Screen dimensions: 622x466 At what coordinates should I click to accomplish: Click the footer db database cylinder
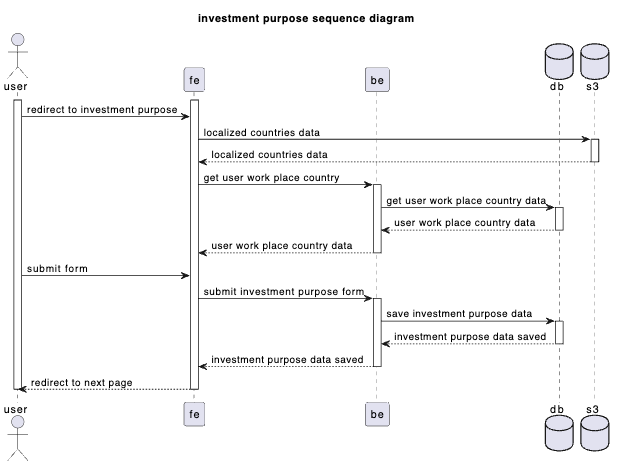pos(557,430)
